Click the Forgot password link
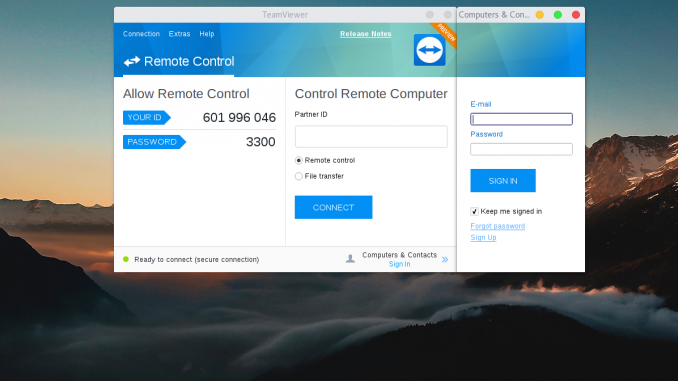This screenshot has height=381, width=678. (x=498, y=226)
